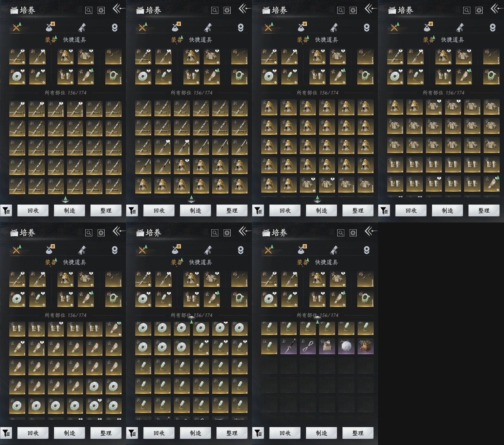The image size is (504, 445).
Task: Select 装备 sub-tab in purple-items panel
Action: click(302, 262)
